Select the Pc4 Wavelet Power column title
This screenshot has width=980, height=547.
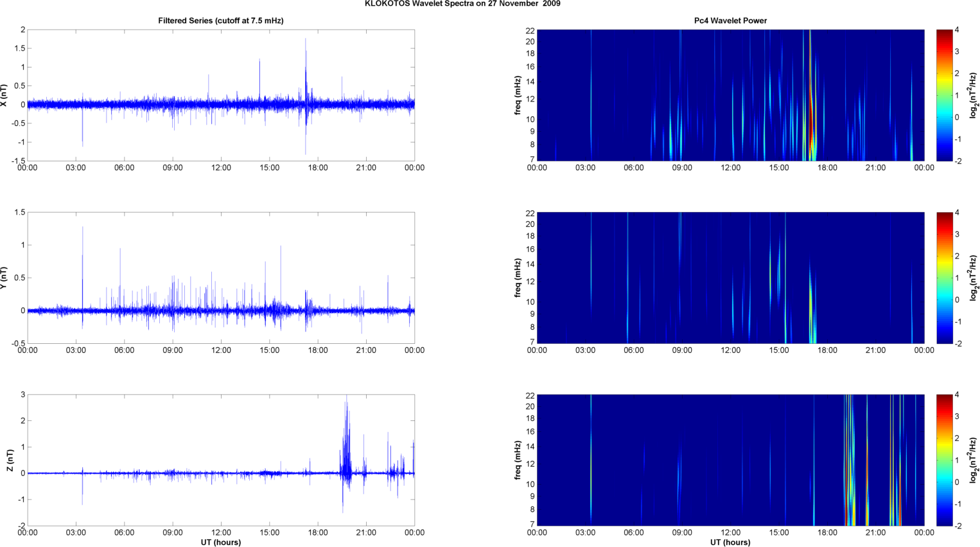click(x=730, y=21)
